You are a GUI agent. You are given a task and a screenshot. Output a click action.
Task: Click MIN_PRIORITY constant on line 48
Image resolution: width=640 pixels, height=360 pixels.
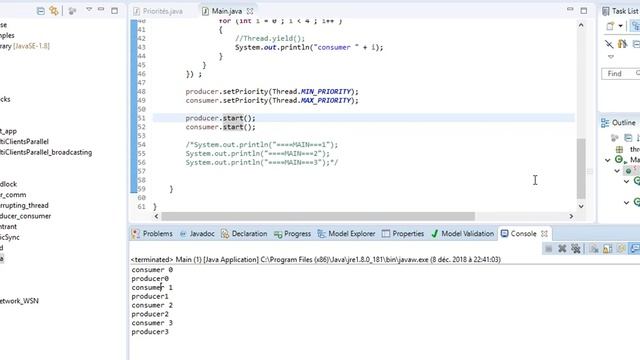tap(326, 91)
